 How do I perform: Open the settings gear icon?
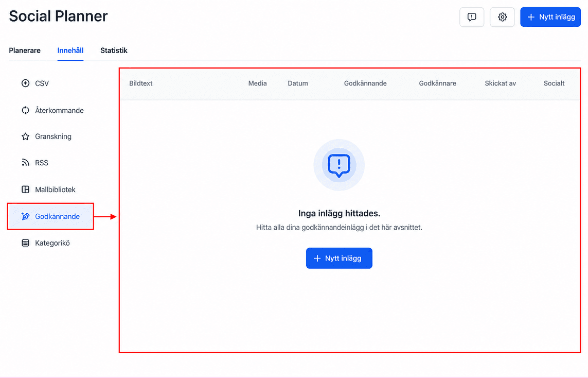click(x=502, y=17)
